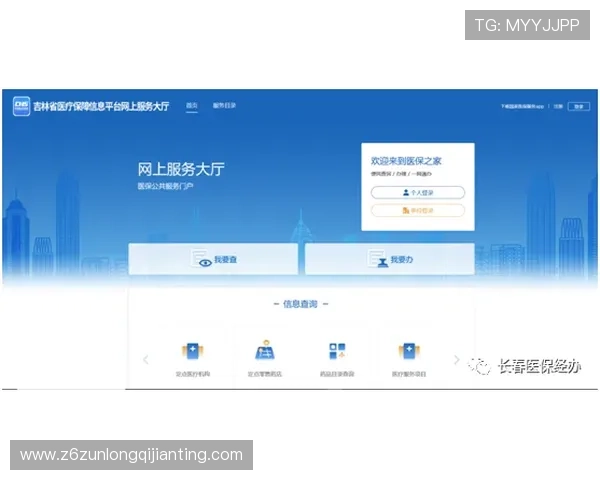Click the 欢迎来到医保之家 welcome title
The image size is (600, 480).
coord(406,161)
